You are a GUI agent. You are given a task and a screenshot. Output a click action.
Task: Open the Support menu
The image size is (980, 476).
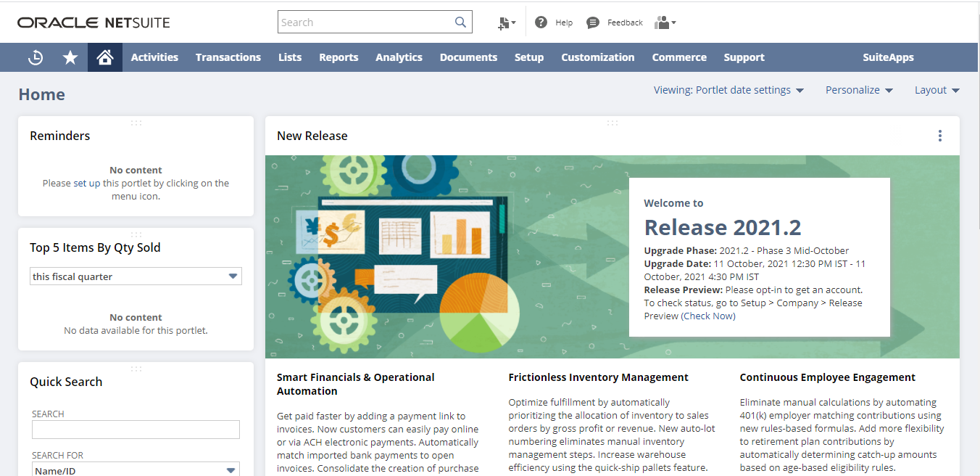click(x=744, y=57)
